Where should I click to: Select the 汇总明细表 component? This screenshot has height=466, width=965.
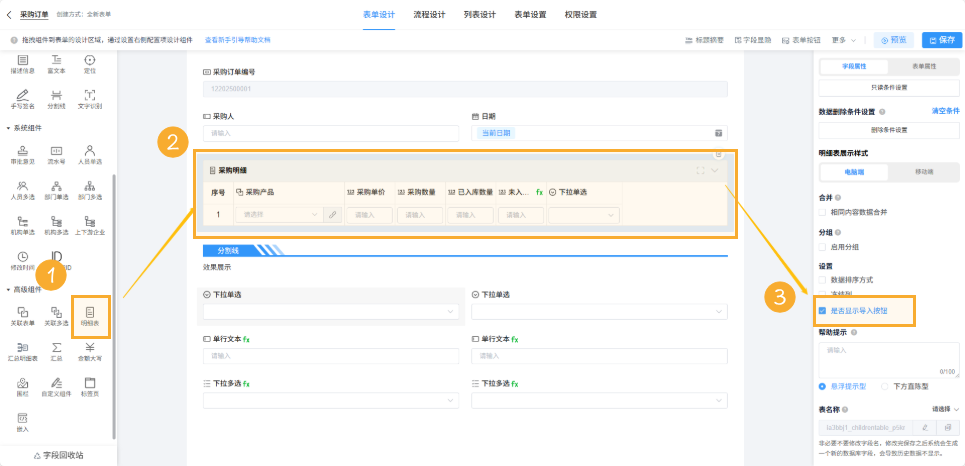coord(23,351)
